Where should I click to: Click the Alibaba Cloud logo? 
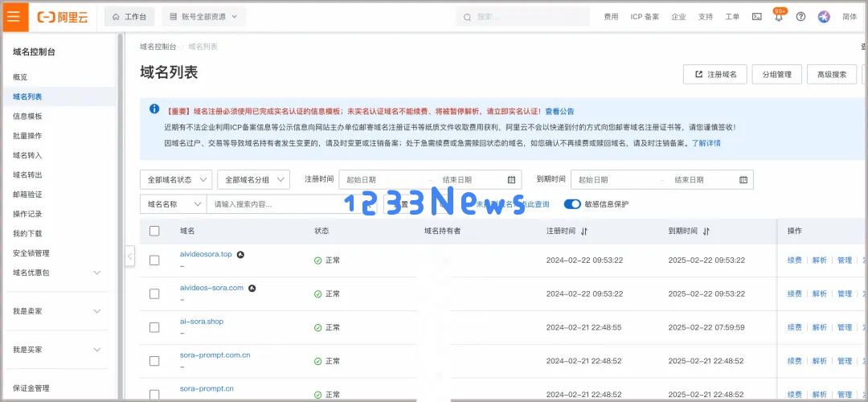tap(63, 17)
